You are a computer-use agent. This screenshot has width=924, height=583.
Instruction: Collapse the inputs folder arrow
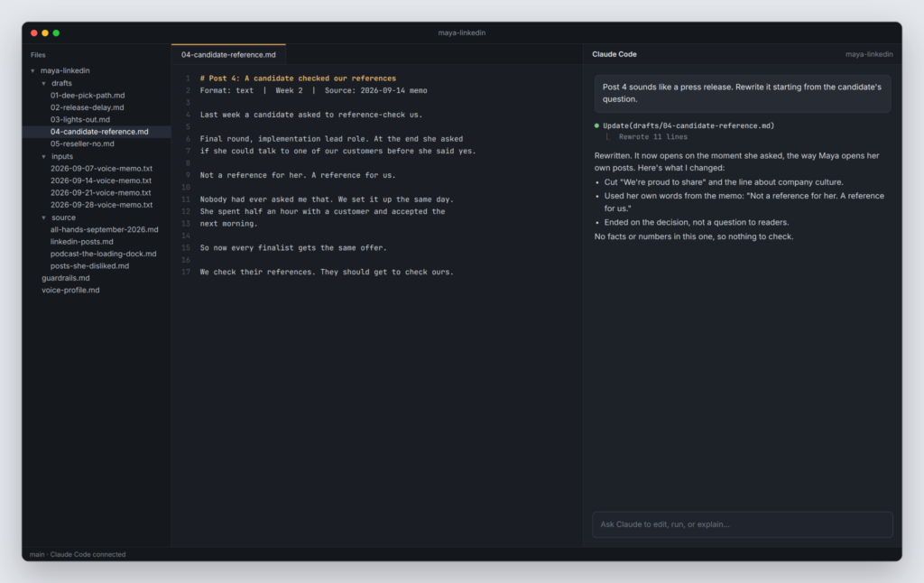pyautogui.click(x=43, y=157)
